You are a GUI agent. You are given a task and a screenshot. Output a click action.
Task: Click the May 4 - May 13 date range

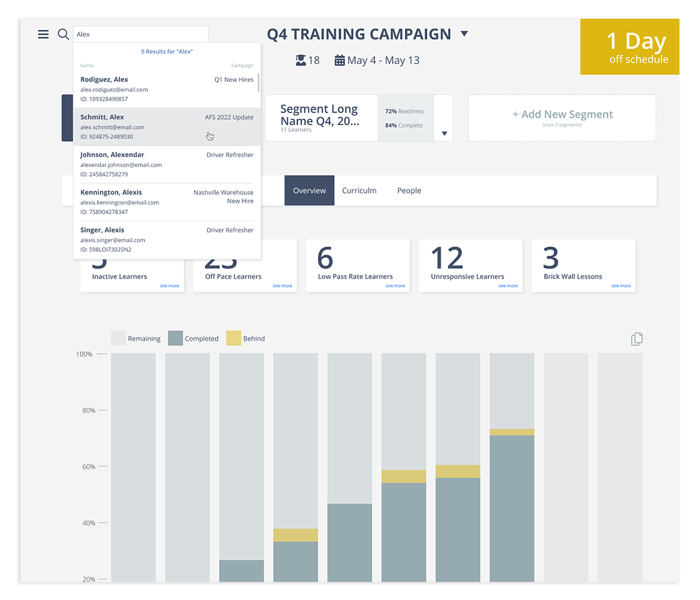coord(384,60)
